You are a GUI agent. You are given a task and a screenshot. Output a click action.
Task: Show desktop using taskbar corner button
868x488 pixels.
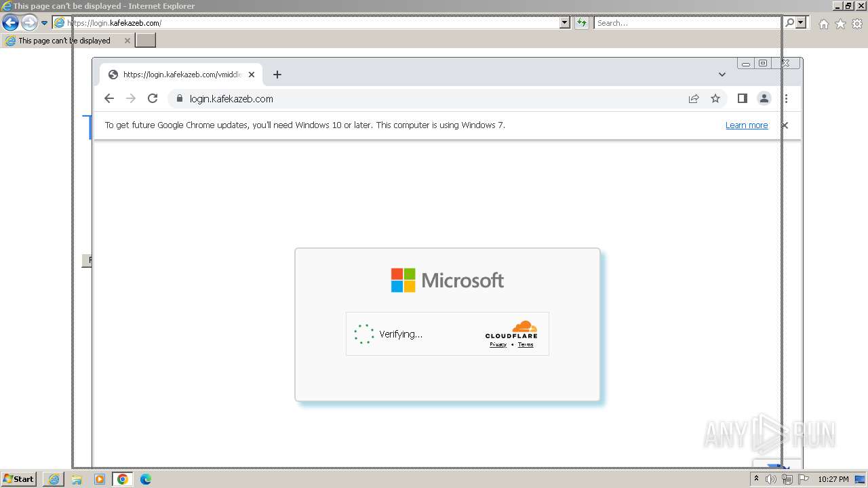coord(860,479)
